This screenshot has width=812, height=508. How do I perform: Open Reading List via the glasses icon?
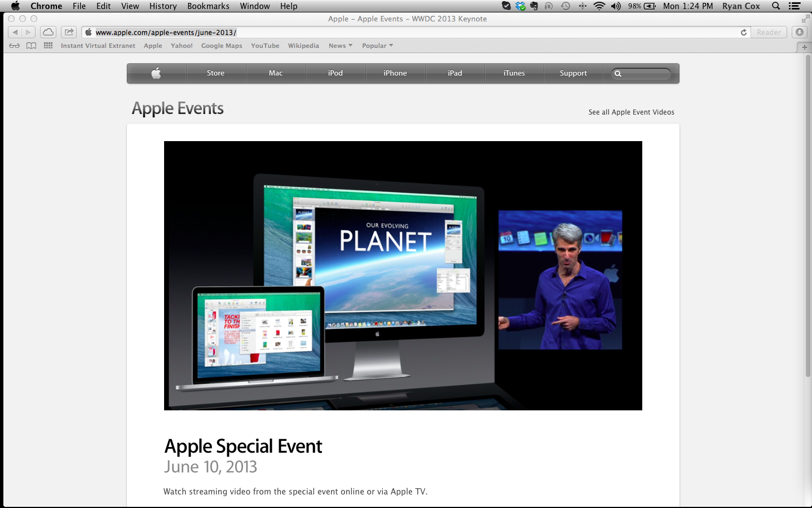pos(15,46)
